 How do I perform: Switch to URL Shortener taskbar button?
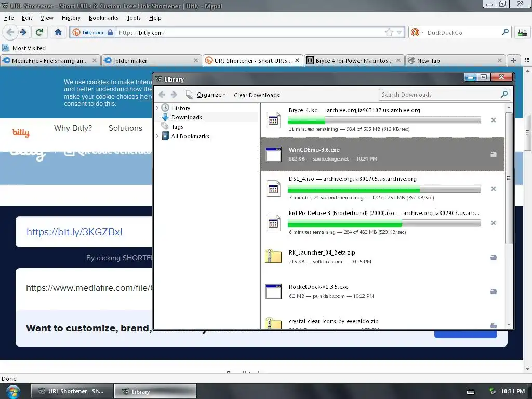pos(72,391)
